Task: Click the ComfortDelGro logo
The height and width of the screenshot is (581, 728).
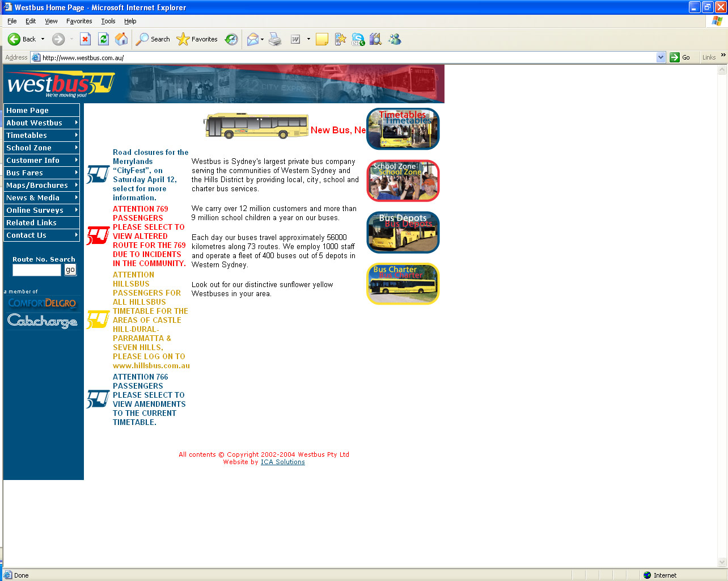Action: pos(42,303)
